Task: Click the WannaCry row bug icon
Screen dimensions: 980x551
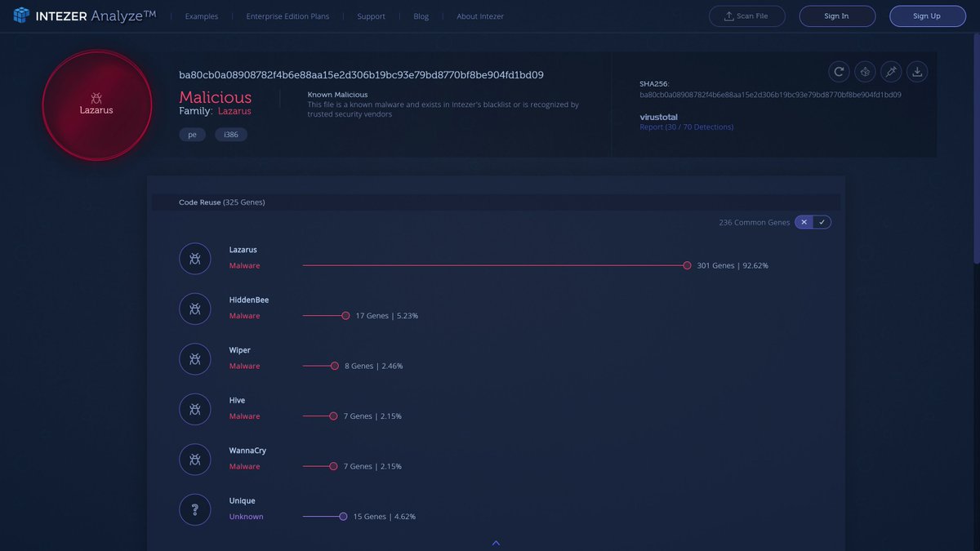Action: point(195,460)
